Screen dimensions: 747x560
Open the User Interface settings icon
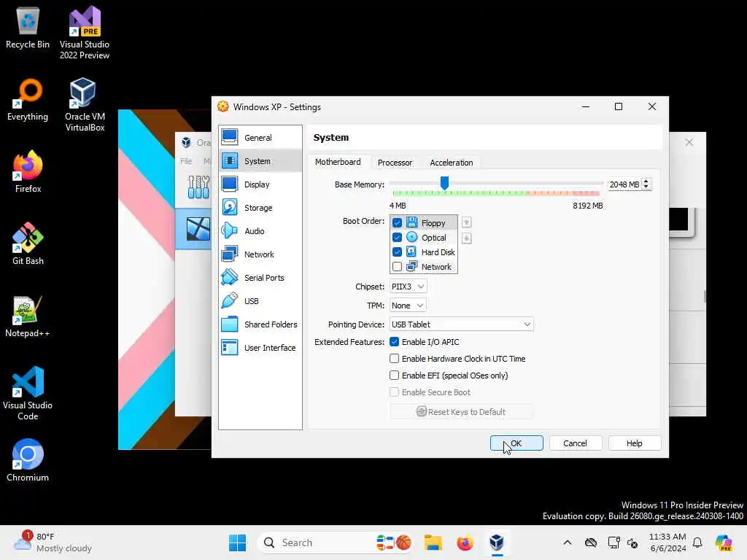[x=230, y=347]
